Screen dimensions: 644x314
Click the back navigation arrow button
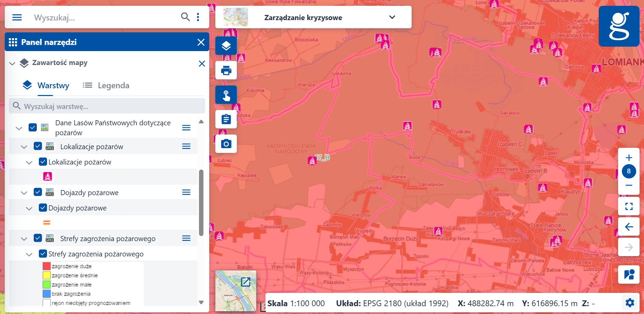pyautogui.click(x=629, y=226)
